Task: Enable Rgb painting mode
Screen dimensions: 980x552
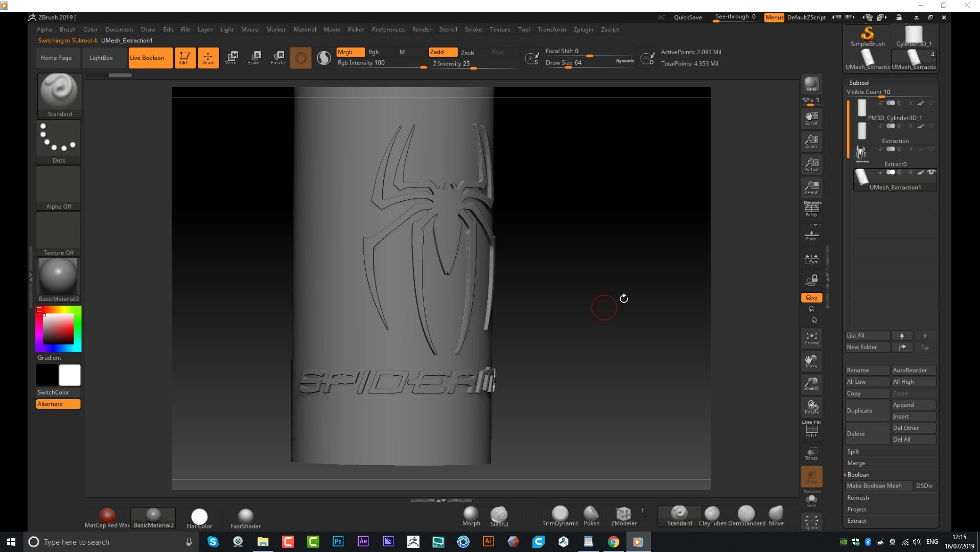Action: [x=374, y=52]
